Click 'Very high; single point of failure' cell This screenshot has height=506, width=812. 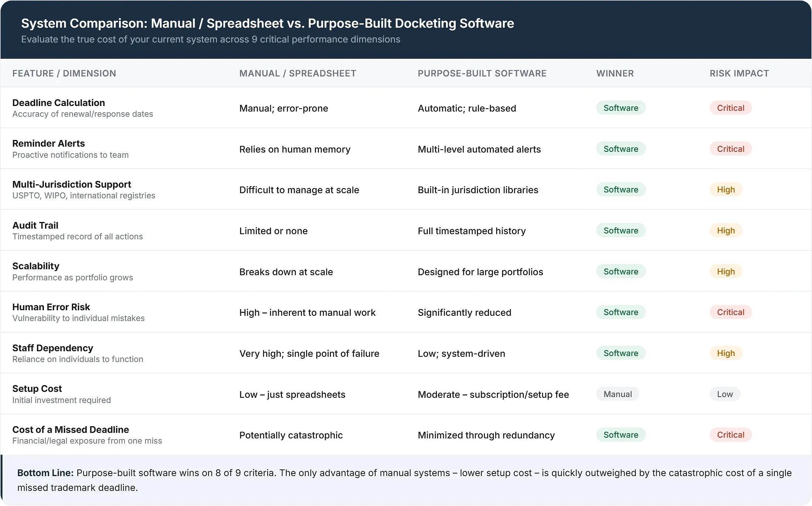[309, 353]
